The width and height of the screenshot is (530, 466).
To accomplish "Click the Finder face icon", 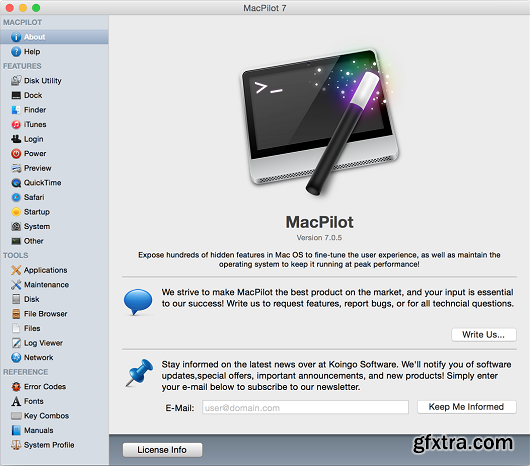I will (x=16, y=110).
